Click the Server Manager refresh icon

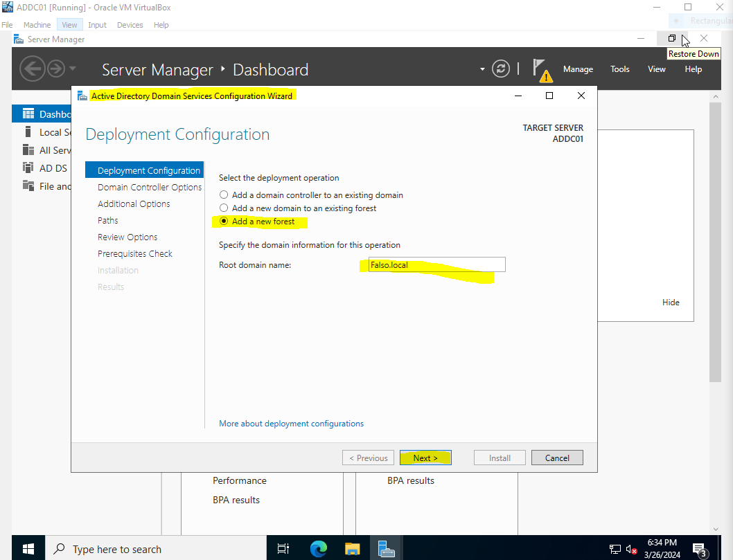[501, 69]
